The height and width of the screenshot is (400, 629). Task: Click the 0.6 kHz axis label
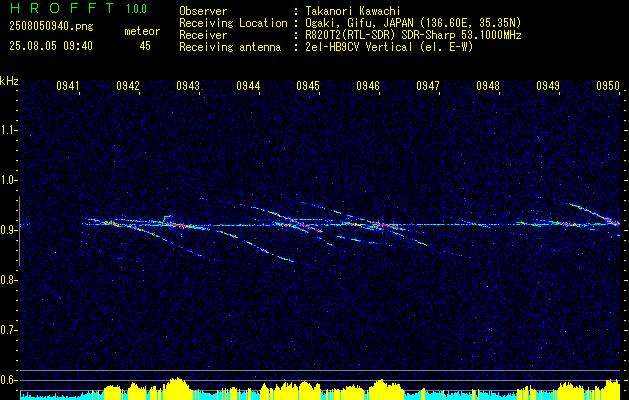click(x=8, y=380)
